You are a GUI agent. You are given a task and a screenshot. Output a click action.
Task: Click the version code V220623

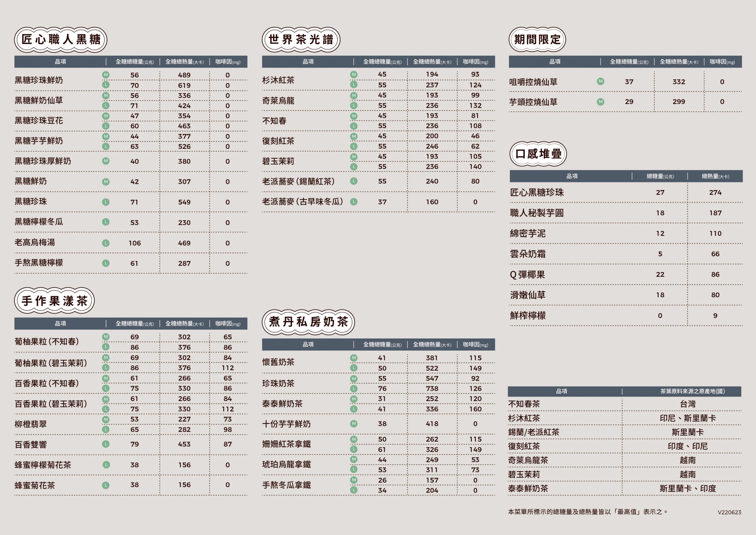(x=730, y=512)
